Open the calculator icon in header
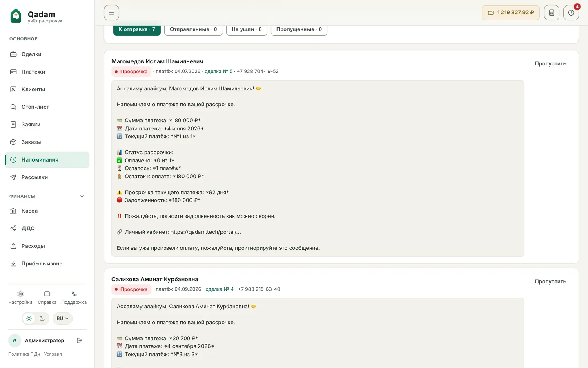The height and width of the screenshot is (368, 588). [552, 13]
